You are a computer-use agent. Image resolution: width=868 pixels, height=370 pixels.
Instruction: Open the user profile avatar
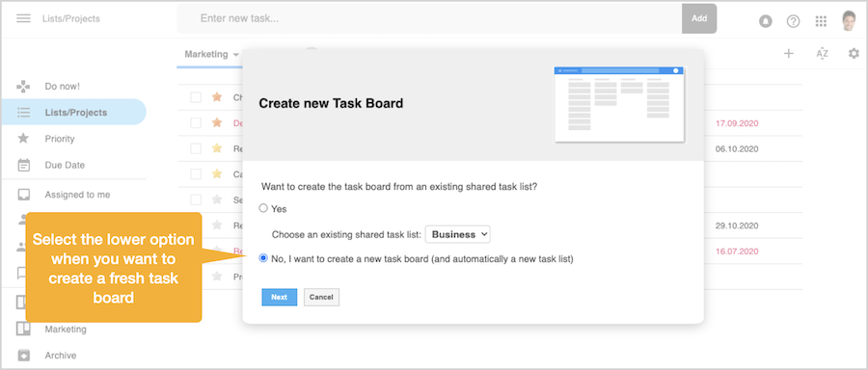[849, 21]
